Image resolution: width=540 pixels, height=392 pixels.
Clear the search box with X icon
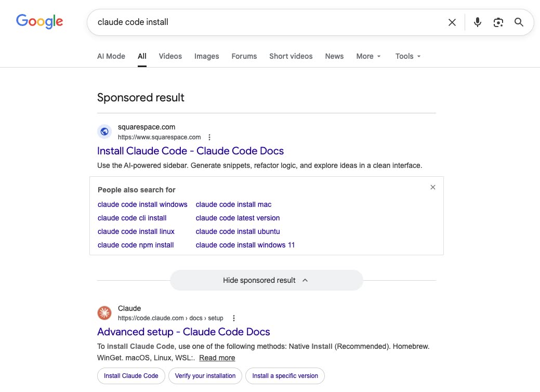click(452, 22)
